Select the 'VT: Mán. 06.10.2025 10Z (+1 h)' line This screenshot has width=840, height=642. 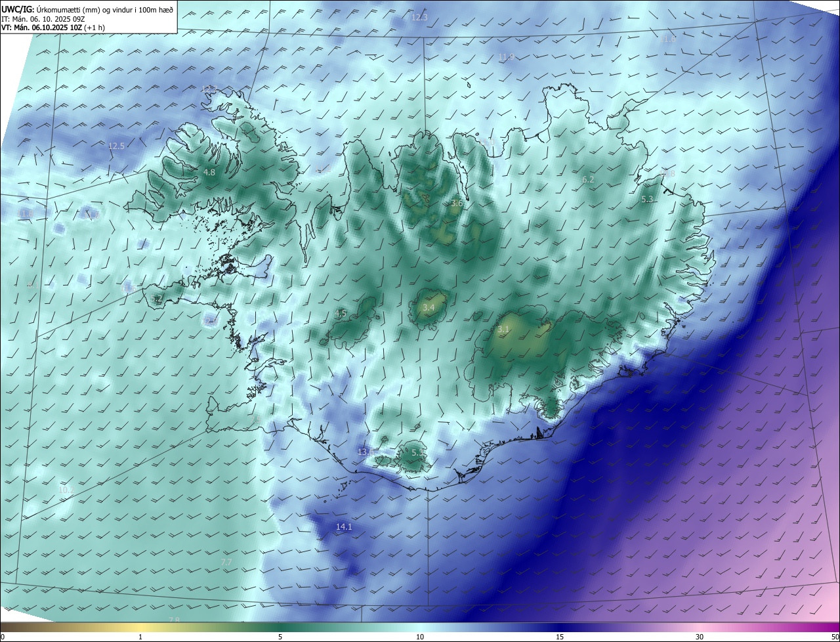(52, 28)
